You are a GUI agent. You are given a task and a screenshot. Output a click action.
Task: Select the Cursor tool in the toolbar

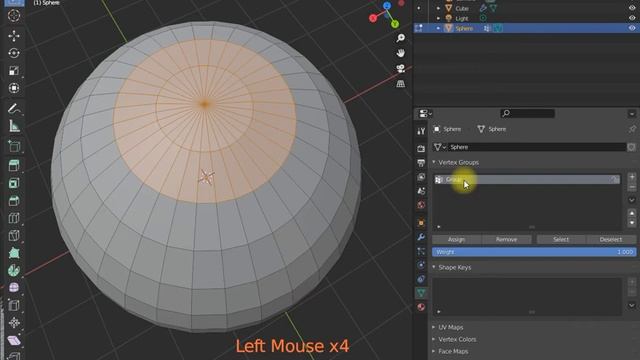click(x=14, y=16)
